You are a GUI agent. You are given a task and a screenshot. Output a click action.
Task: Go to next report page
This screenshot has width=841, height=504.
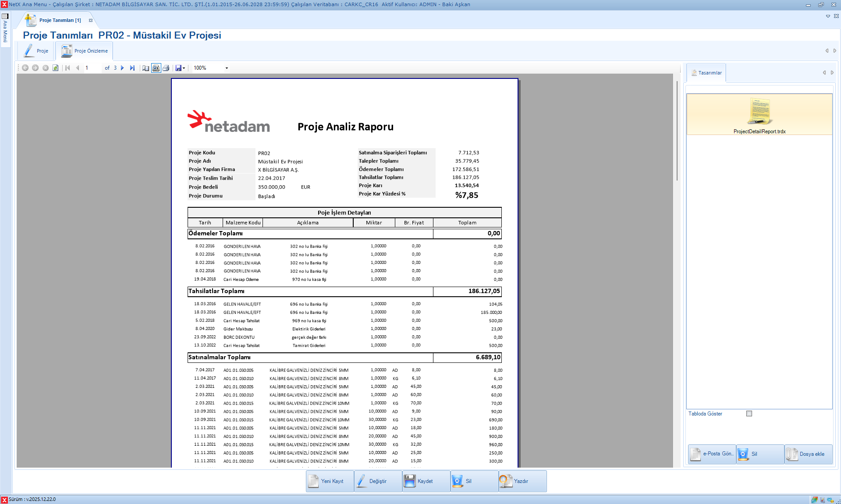(x=122, y=68)
